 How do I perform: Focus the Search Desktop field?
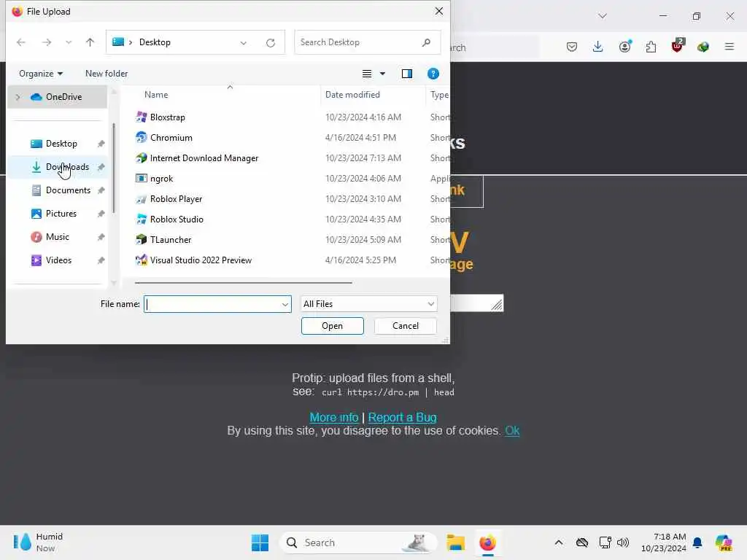pos(368,42)
